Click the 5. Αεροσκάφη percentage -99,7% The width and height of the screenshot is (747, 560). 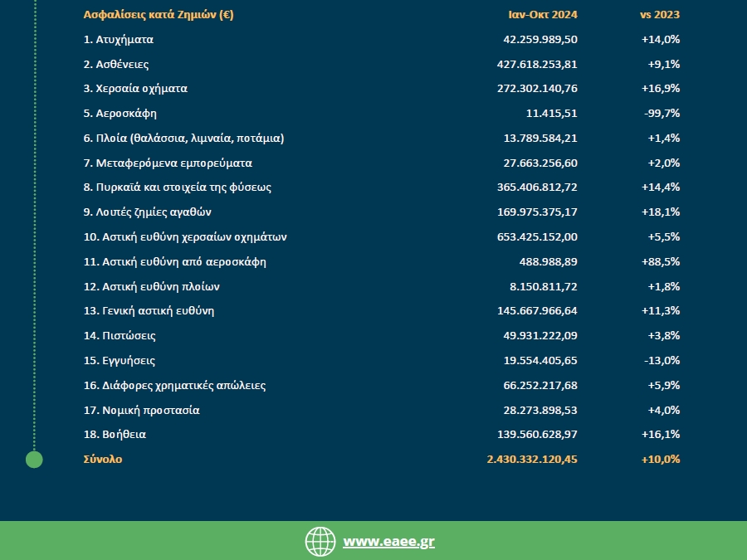662,114
